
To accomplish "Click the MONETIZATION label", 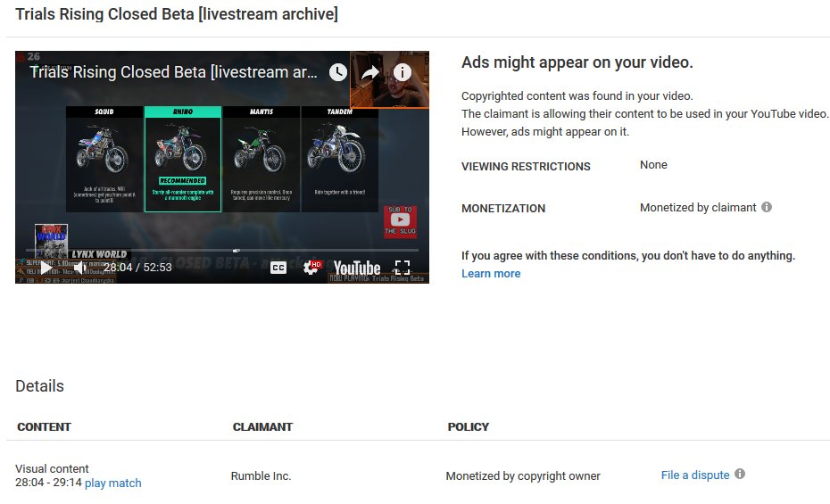I will point(503,209).
